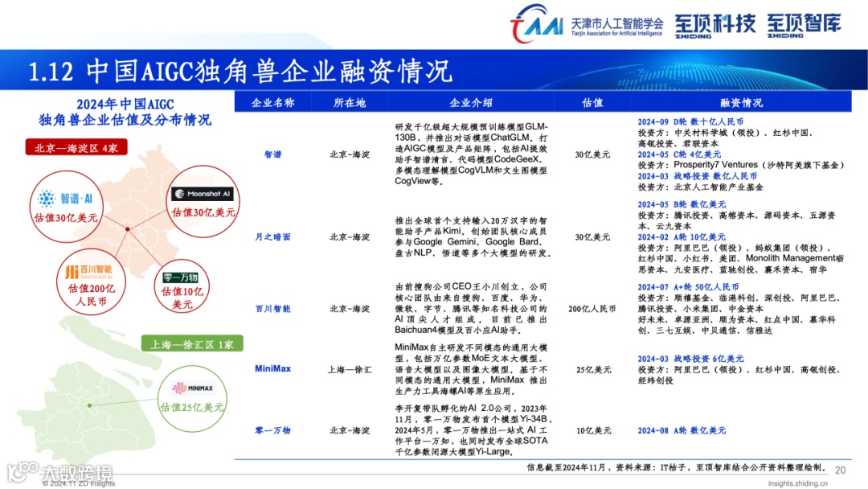Click the 企业介绍 column header

[x=470, y=102]
